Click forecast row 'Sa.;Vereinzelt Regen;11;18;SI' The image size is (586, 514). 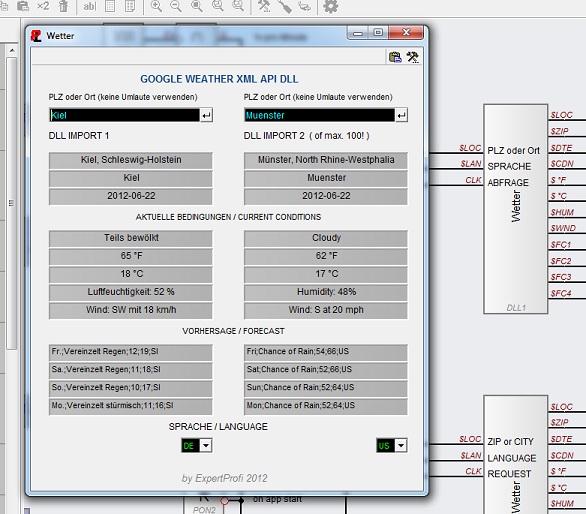click(131, 370)
